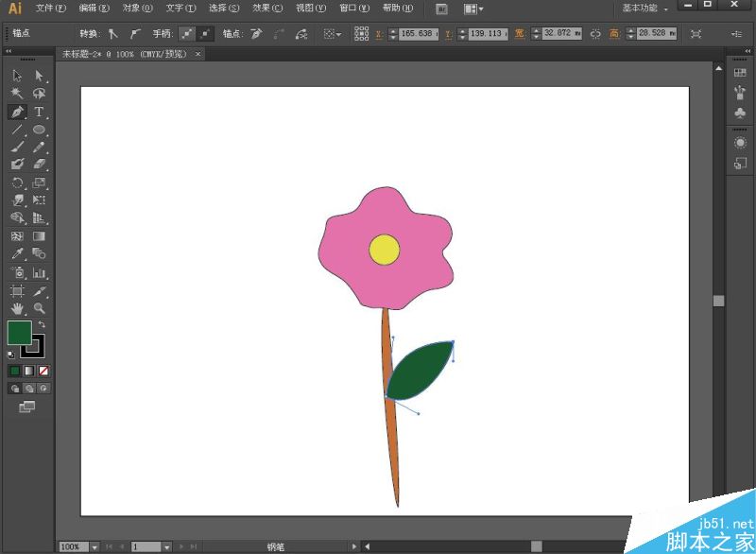Swap fill and stroke colors arrow
The height and width of the screenshot is (554, 756).
[42, 324]
